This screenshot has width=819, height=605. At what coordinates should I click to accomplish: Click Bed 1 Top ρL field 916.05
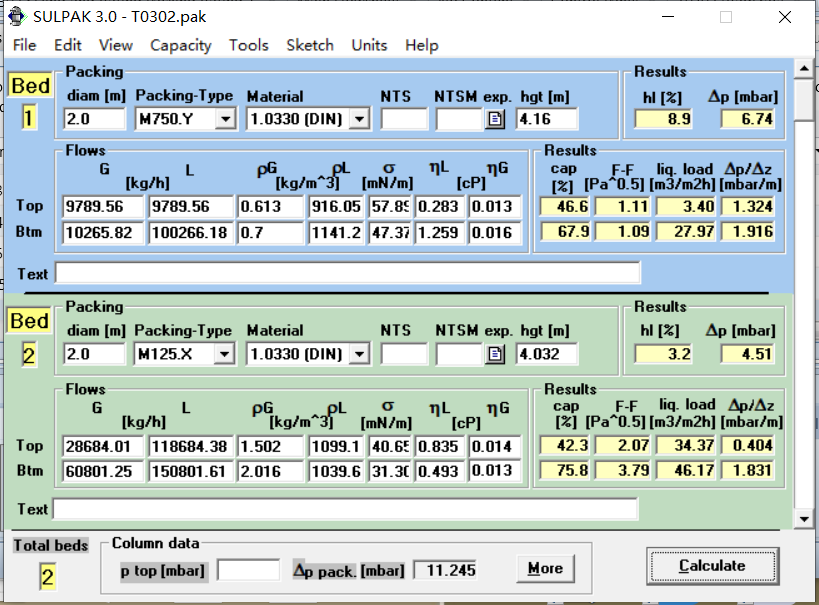coord(336,206)
